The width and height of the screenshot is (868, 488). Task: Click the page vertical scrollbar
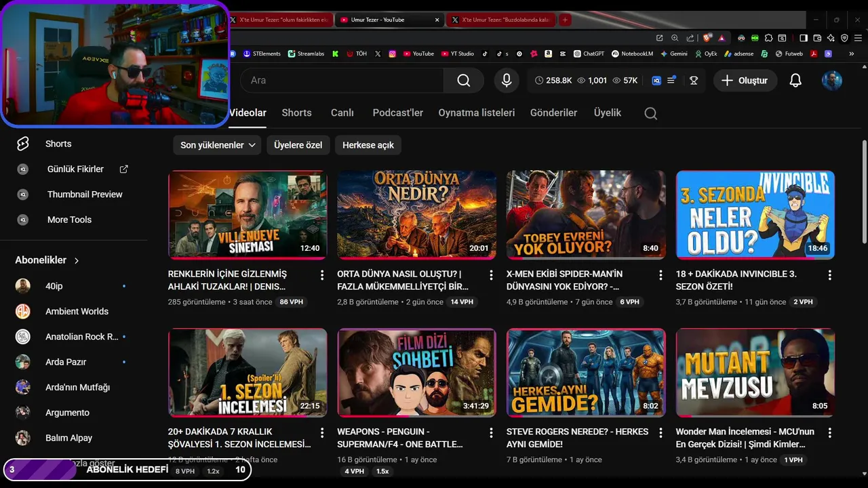[x=864, y=192]
